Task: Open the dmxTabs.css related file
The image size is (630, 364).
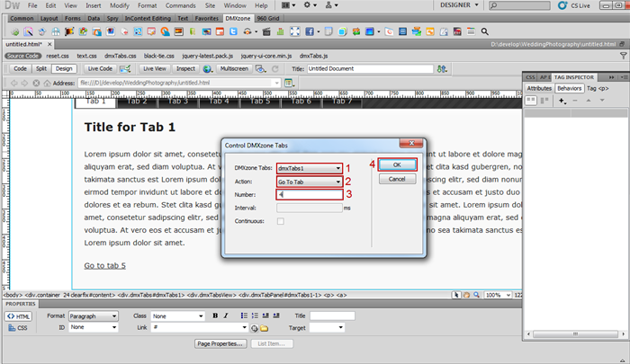Action: click(x=120, y=56)
